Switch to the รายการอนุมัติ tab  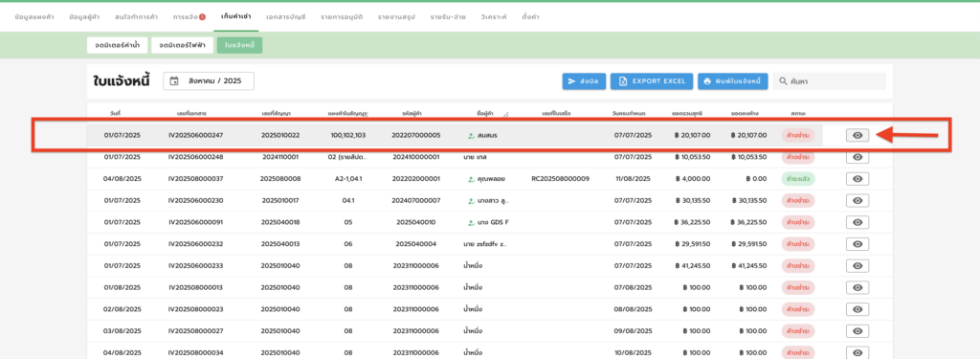tap(342, 17)
